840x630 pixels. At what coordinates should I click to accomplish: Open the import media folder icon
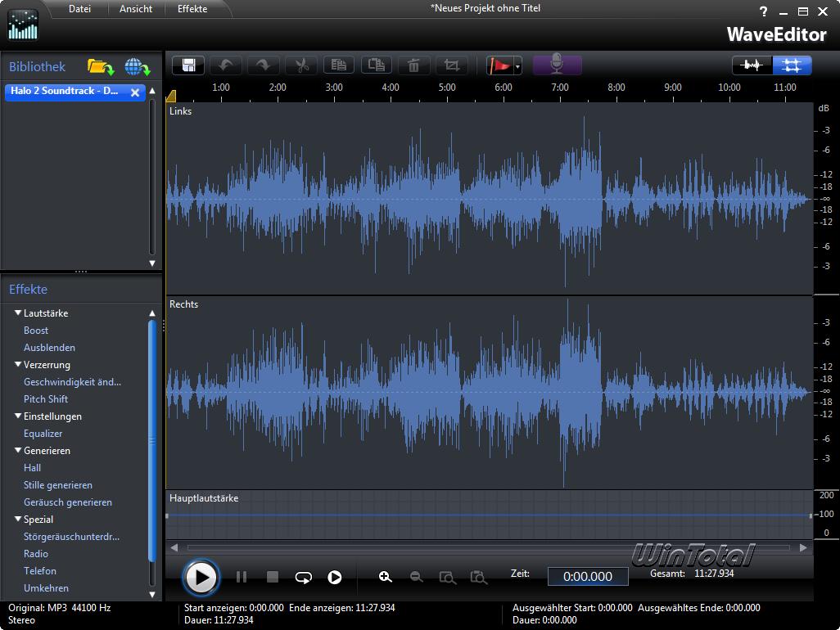click(x=100, y=67)
